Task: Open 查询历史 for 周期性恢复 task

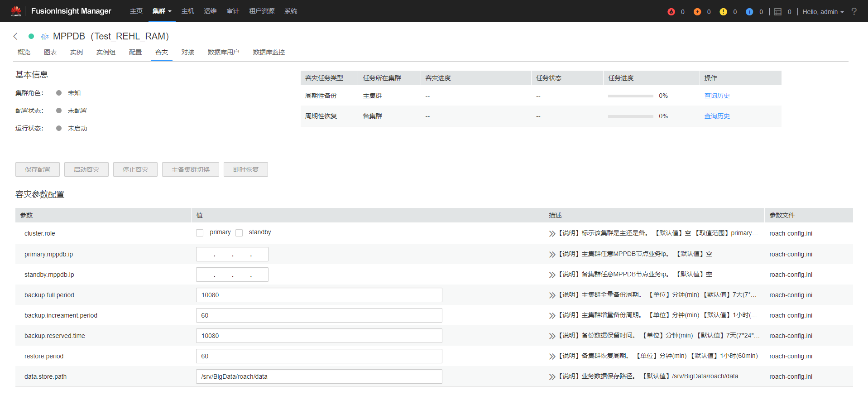Action: click(717, 116)
